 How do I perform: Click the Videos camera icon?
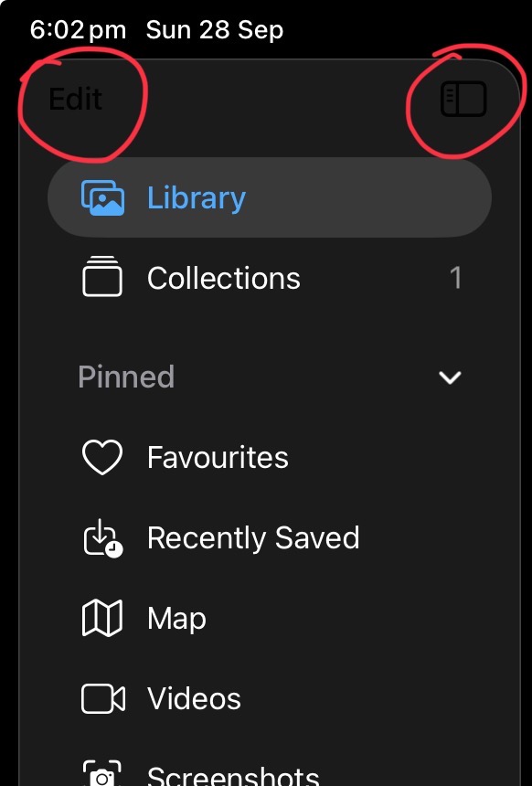point(103,698)
